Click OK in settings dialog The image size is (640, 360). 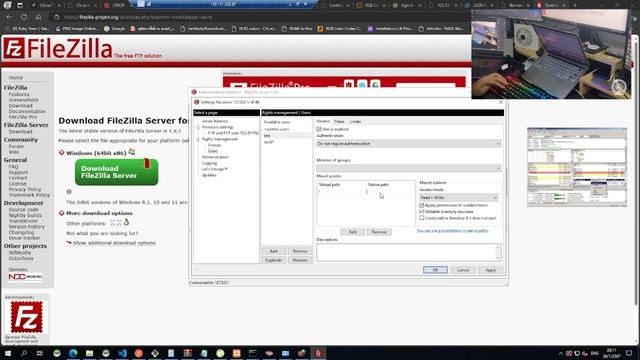tap(435, 270)
